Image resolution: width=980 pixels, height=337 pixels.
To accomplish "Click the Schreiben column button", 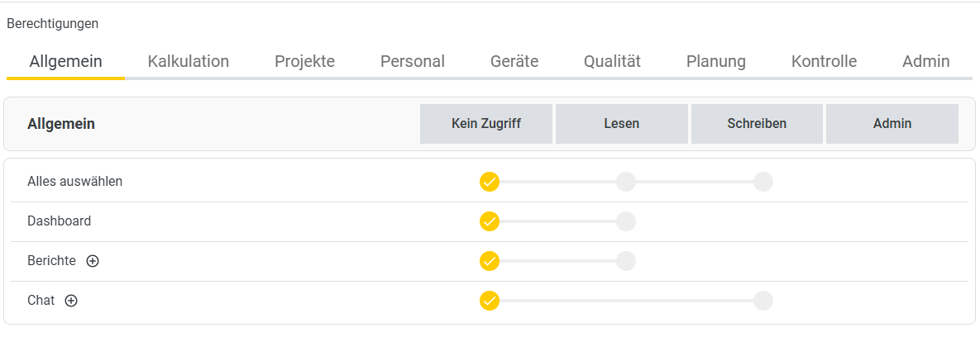I will (757, 124).
